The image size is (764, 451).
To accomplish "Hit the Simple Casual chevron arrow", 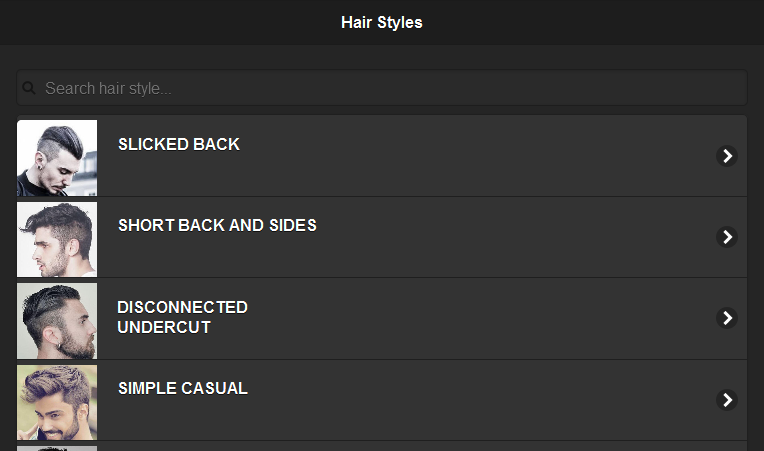I will (727, 399).
